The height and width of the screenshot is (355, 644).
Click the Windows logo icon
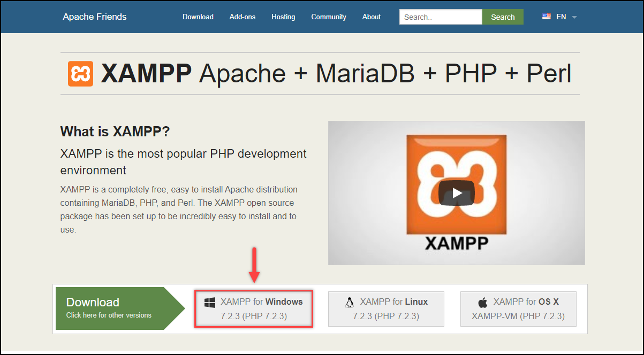[x=210, y=303]
